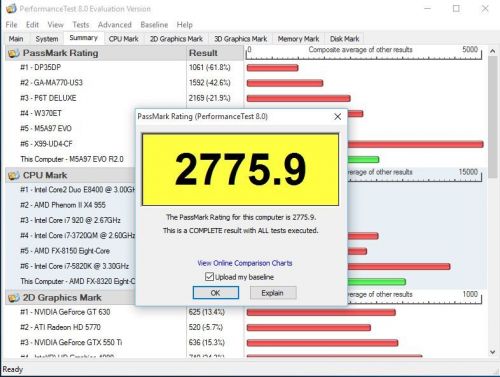Click the 1592 (-42.6%) result value
This screenshot has height=377, width=500.
pos(210,83)
